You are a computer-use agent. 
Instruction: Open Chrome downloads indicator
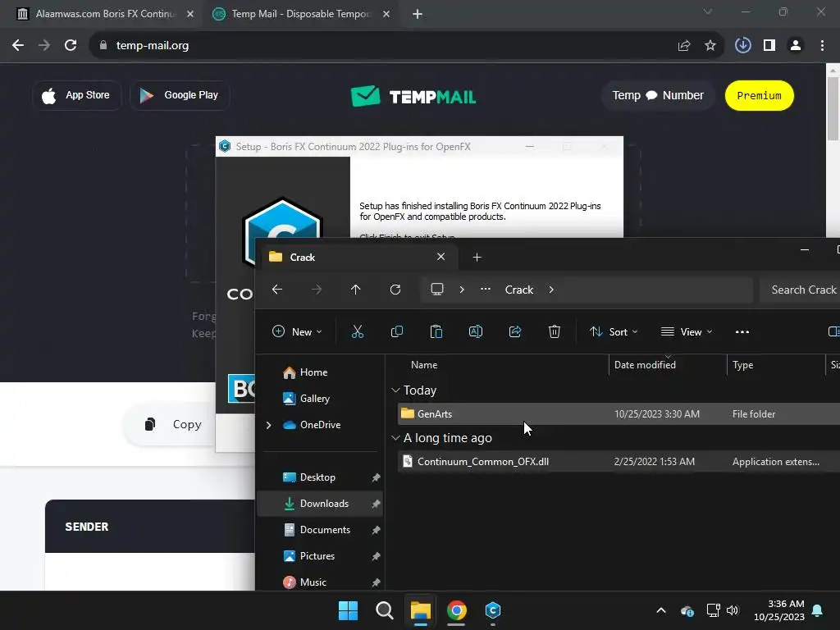743,45
